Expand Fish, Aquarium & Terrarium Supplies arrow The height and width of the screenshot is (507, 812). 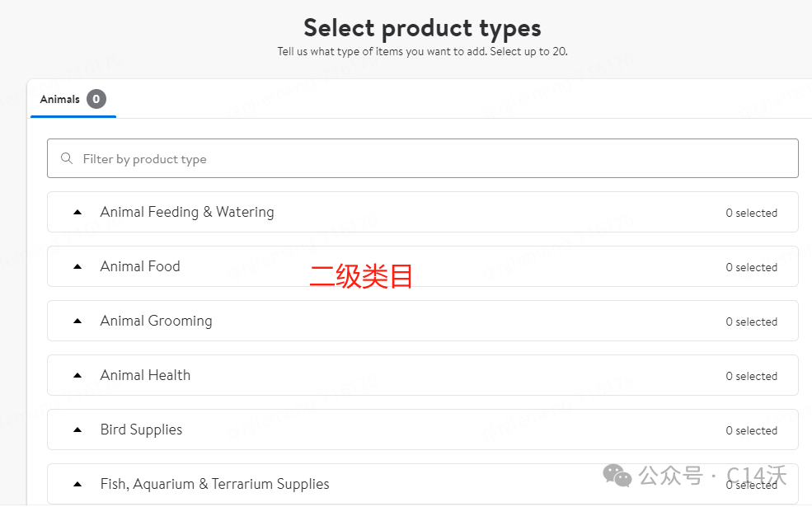point(77,484)
